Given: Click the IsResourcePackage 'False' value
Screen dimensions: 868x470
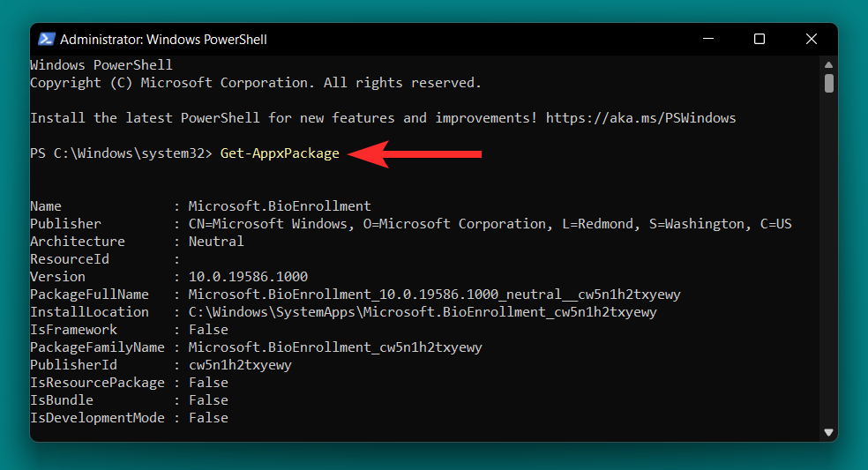Looking at the screenshot, I should (x=208, y=383).
